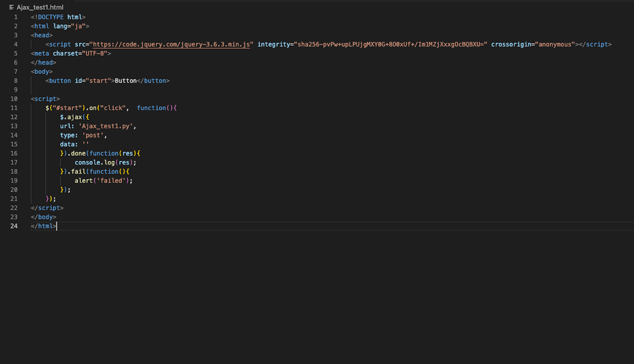Click the "start" id value in button tag
Screen dimensions: 634x364
click(98, 81)
